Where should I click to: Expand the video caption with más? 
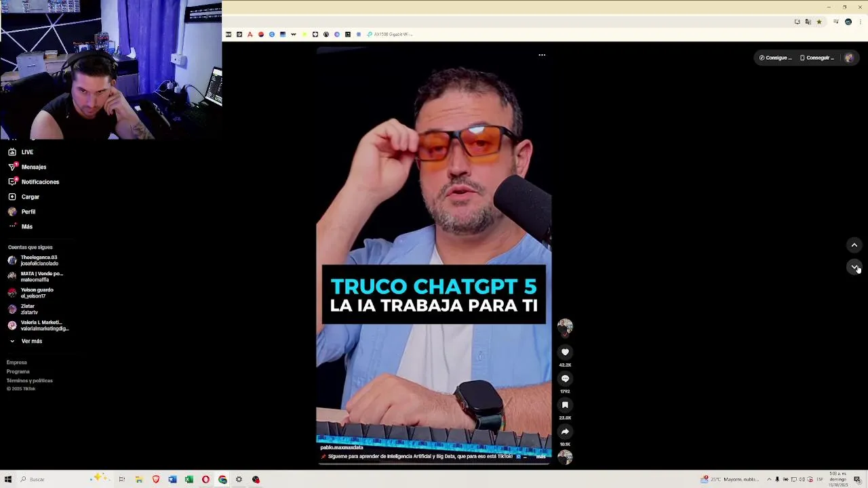pyautogui.click(x=540, y=457)
